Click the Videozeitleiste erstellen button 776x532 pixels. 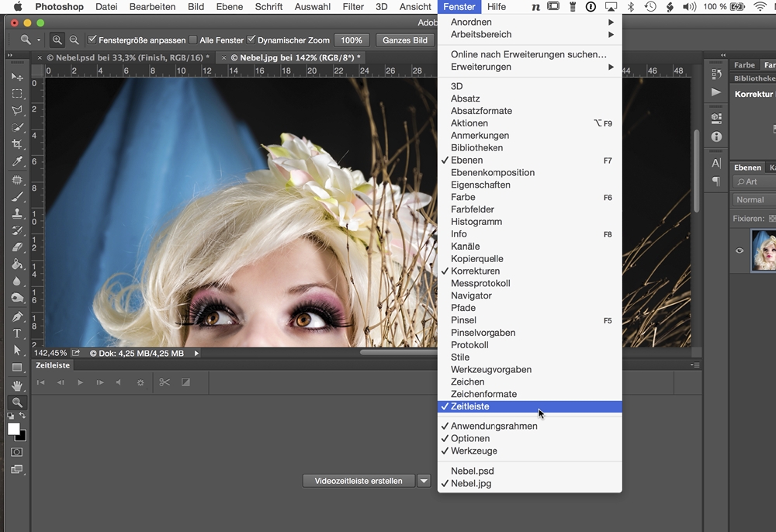pos(359,481)
